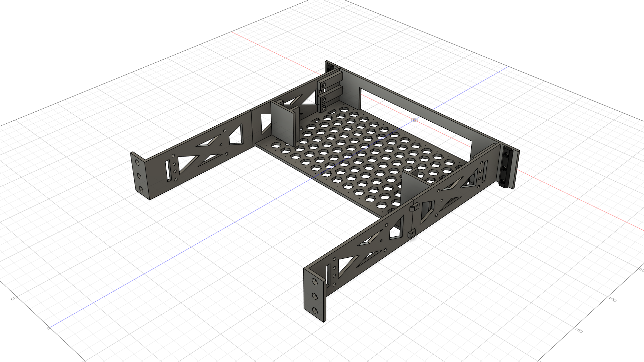Image resolution: width=644 pixels, height=362 pixels.
Task: Select the front-right rack ear with three holes
Action: tap(315, 295)
